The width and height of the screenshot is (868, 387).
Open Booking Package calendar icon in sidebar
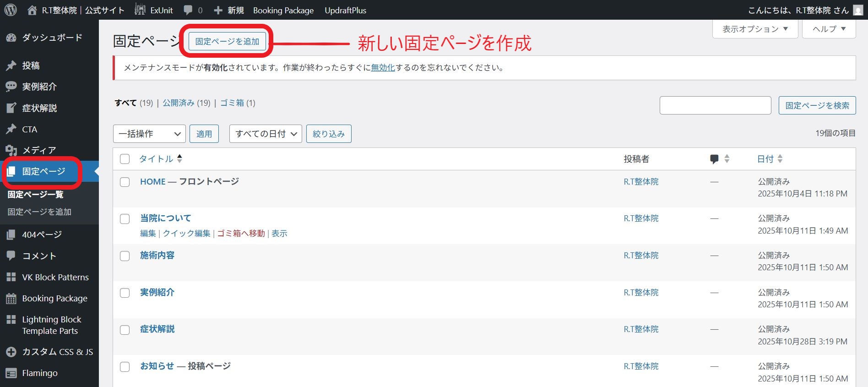(11, 299)
